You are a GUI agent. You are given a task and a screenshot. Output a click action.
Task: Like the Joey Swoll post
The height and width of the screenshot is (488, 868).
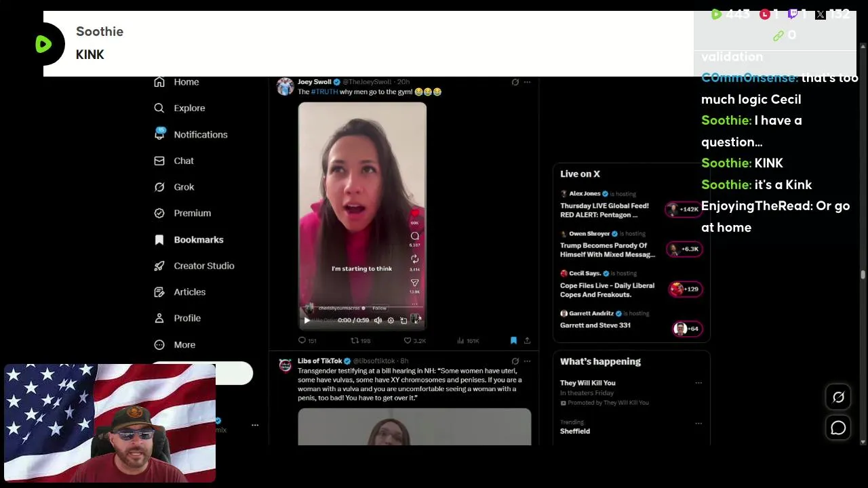[415, 340]
